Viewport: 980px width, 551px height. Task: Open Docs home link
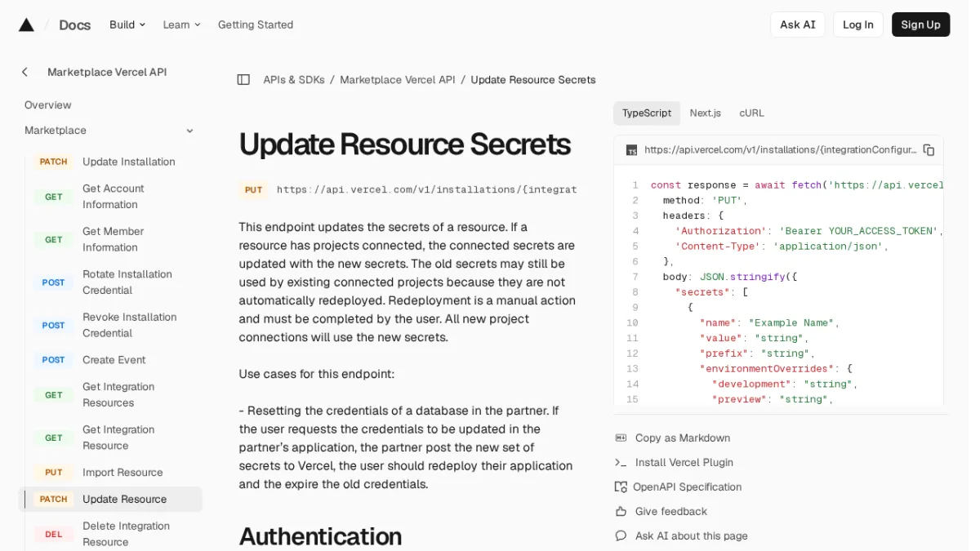point(74,24)
